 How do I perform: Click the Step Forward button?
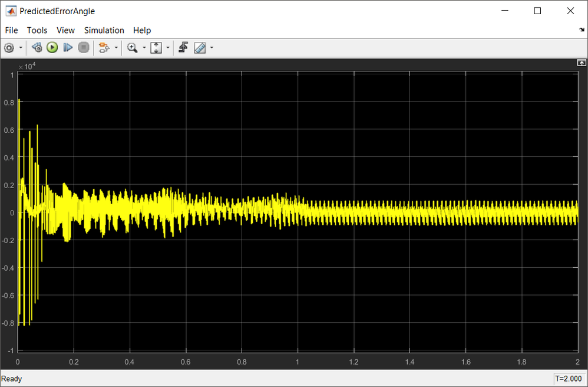click(68, 48)
